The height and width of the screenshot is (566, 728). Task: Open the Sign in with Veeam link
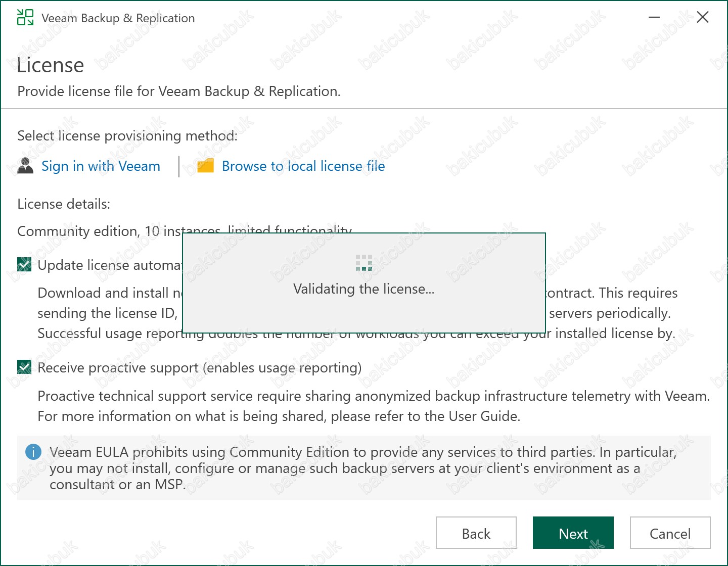pos(101,166)
